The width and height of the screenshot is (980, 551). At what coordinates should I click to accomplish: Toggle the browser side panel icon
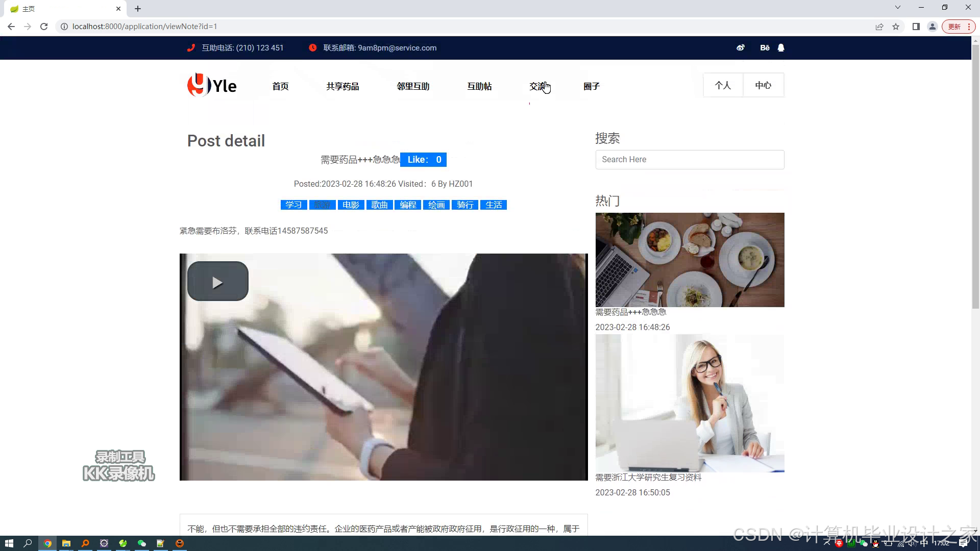(x=916, y=27)
